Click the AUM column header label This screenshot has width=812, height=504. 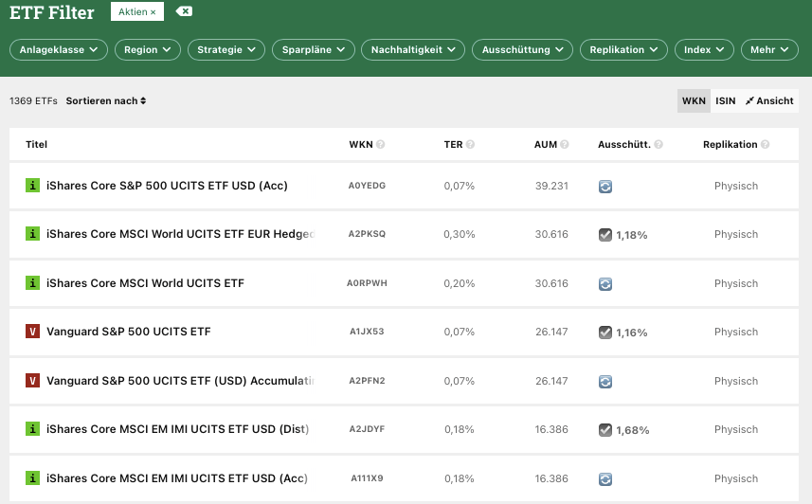point(546,145)
